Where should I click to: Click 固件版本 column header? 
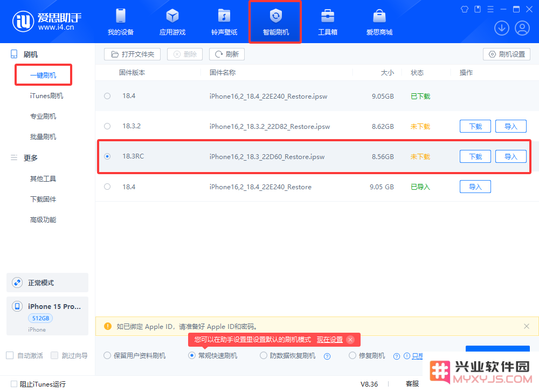pos(133,73)
